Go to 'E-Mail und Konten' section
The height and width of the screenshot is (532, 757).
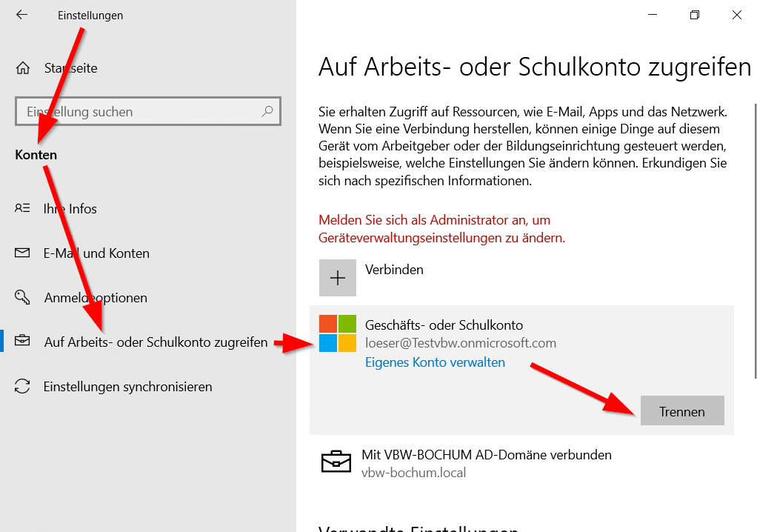click(96, 253)
